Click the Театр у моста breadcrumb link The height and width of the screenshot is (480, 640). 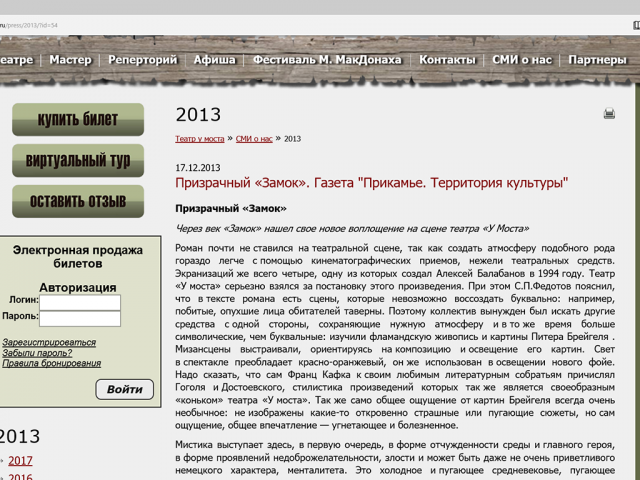point(200,139)
